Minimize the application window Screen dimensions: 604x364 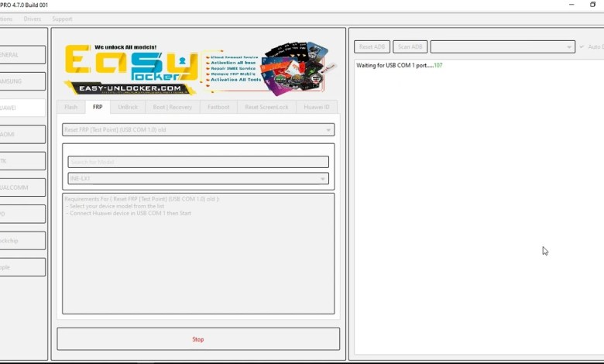tap(571, 5)
